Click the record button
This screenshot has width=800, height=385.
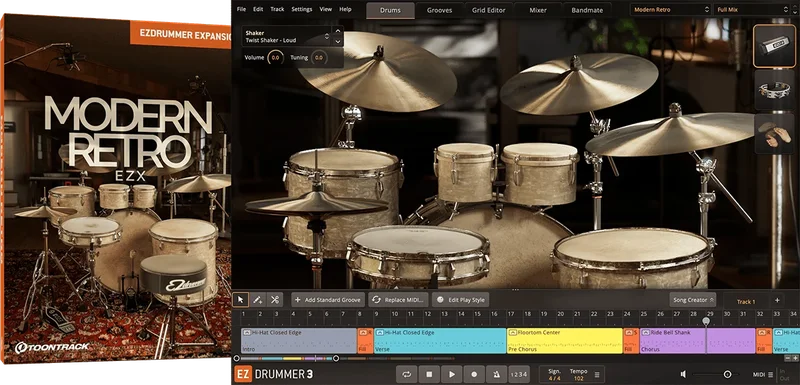(x=474, y=374)
